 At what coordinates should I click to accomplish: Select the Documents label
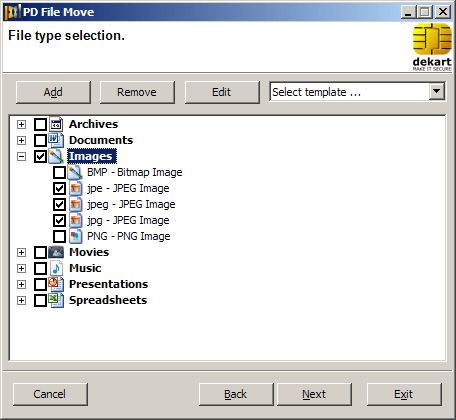(101, 140)
